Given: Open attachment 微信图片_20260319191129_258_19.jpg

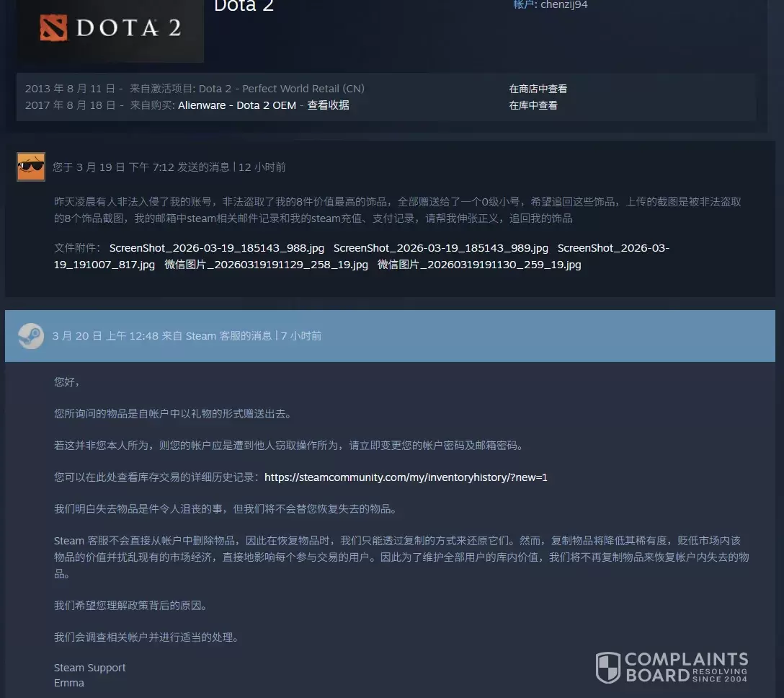Looking at the screenshot, I should [266, 265].
